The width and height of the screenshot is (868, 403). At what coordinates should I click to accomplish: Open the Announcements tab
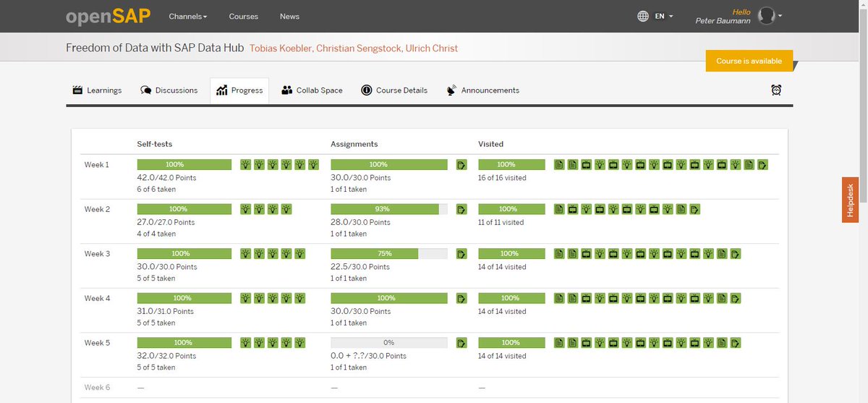point(483,90)
